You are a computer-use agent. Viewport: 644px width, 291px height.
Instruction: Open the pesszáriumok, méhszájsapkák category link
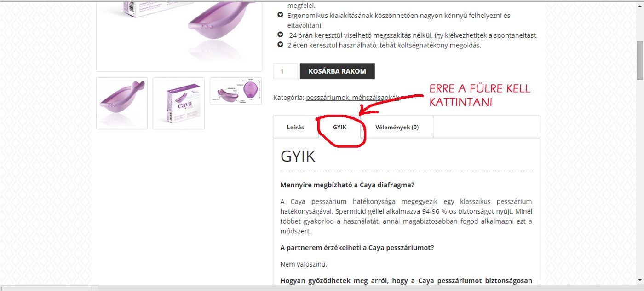tap(353, 98)
